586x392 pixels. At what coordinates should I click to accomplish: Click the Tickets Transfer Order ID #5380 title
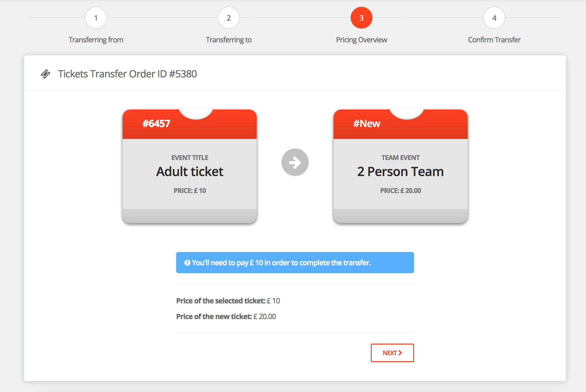click(127, 74)
